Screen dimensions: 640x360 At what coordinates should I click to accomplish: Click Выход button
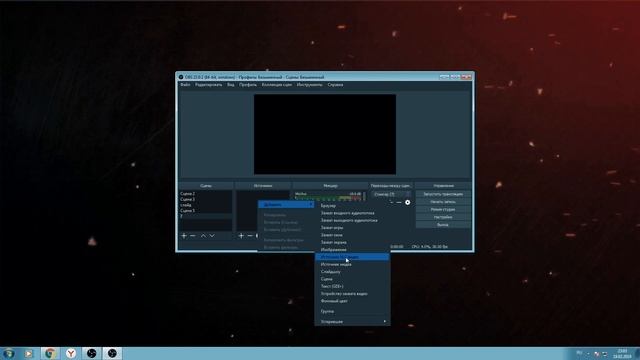(x=443, y=225)
